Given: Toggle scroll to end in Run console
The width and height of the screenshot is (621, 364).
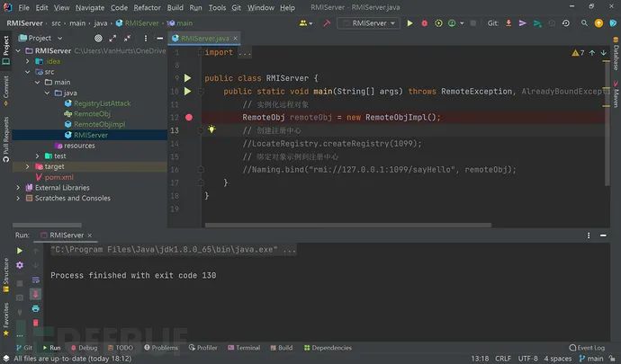Looking at the screenshot, I should point(36,294).
